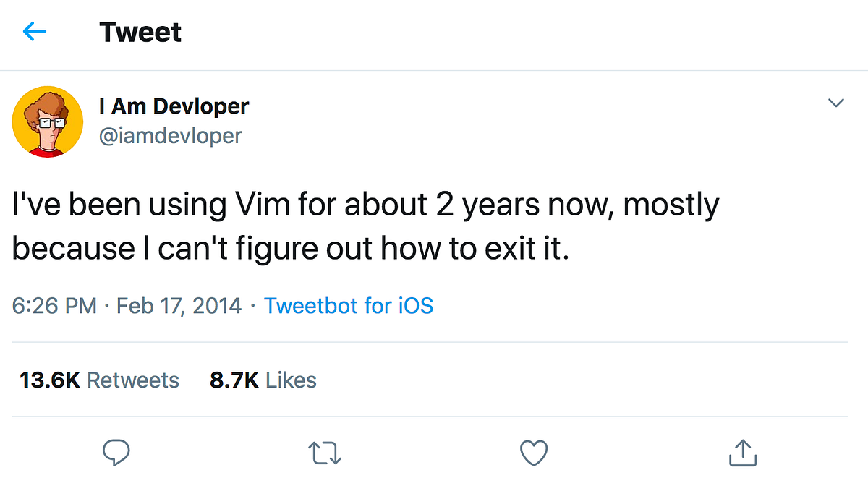Open the I Am Devloper display name
The width and height of the screenshot is (868, 478).
point(174,107)
